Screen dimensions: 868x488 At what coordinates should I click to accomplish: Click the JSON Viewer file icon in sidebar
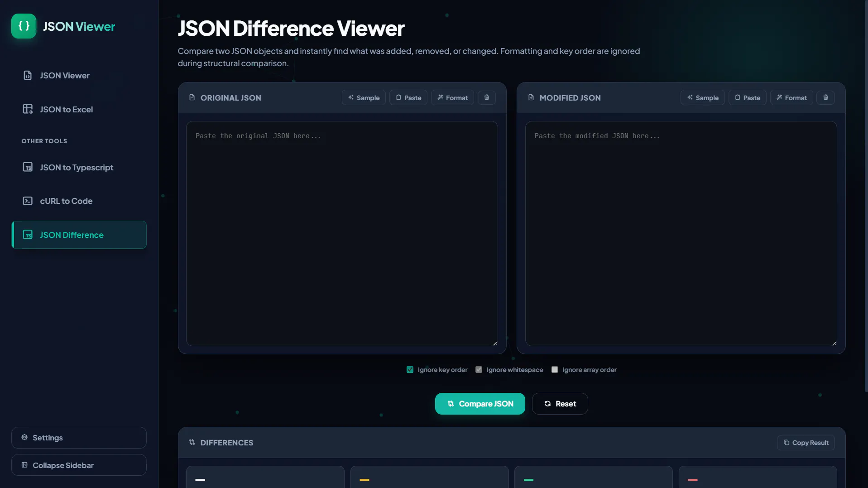tap(28, 75)
